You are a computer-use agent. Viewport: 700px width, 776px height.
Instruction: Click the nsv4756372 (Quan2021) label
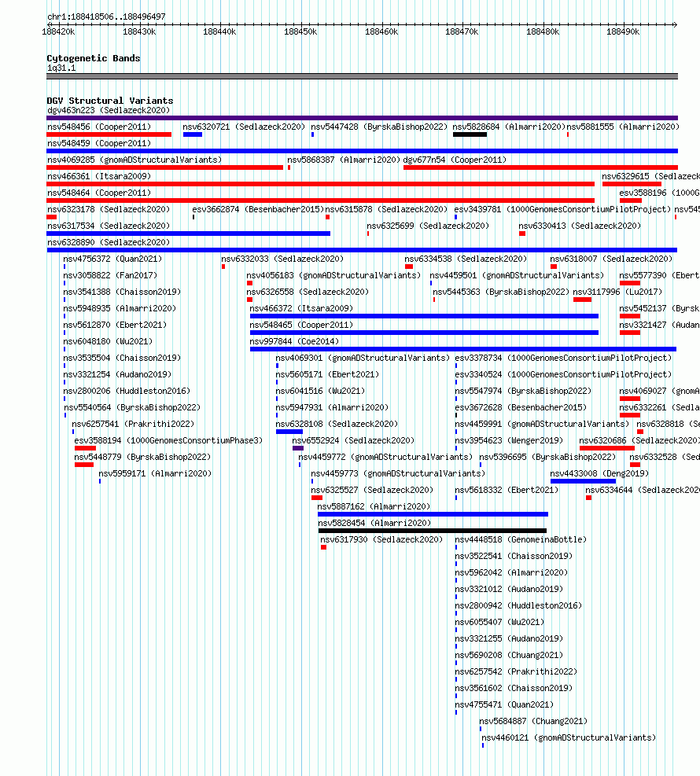click(112, 259)
